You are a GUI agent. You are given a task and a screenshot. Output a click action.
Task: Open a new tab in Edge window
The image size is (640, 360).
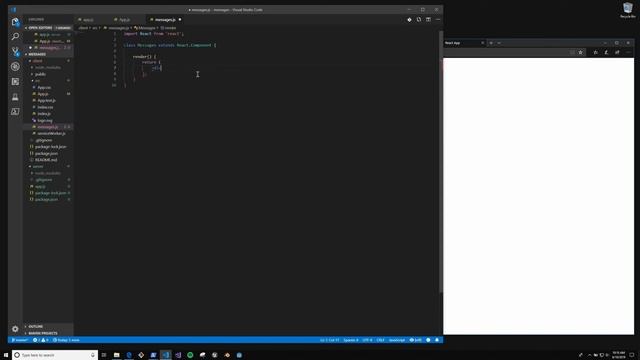point(491,43)
